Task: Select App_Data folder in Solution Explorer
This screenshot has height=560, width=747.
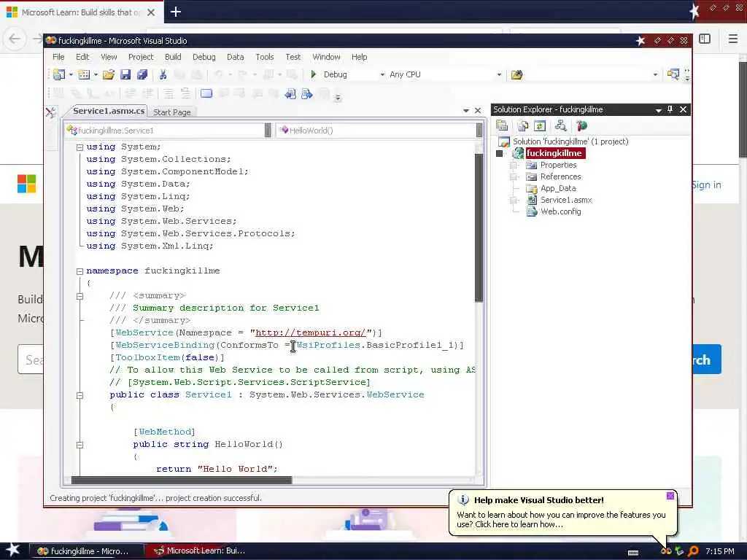Action: pyautogui.click(x=558, y=188)
